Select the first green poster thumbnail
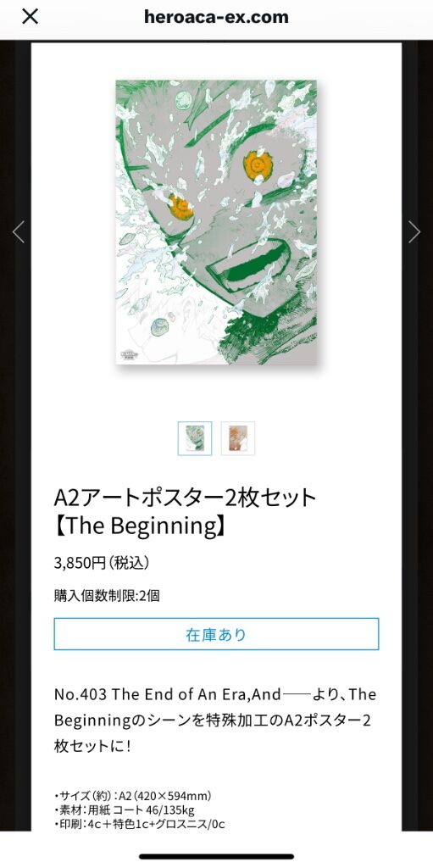Viewport: 433px width, 868px height. 195,438
